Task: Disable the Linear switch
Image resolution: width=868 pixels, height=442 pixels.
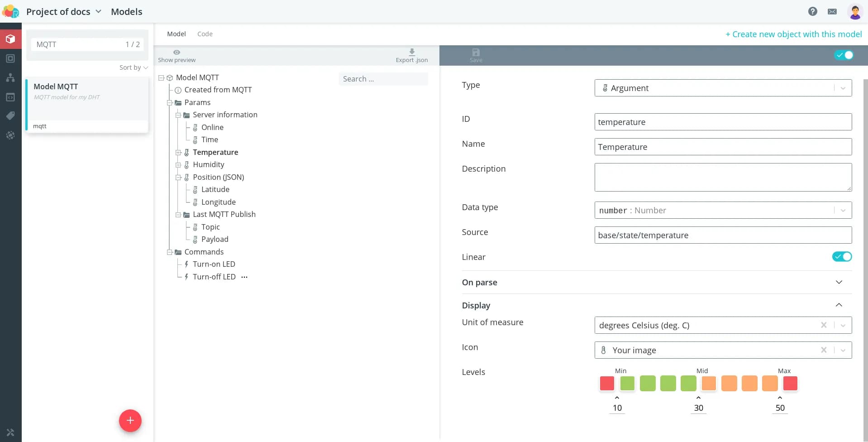Action: click(x=842, y=257)
